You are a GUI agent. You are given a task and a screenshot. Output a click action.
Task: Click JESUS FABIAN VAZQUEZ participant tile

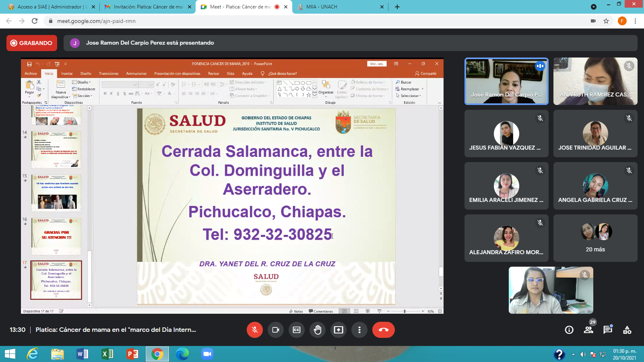506,134
